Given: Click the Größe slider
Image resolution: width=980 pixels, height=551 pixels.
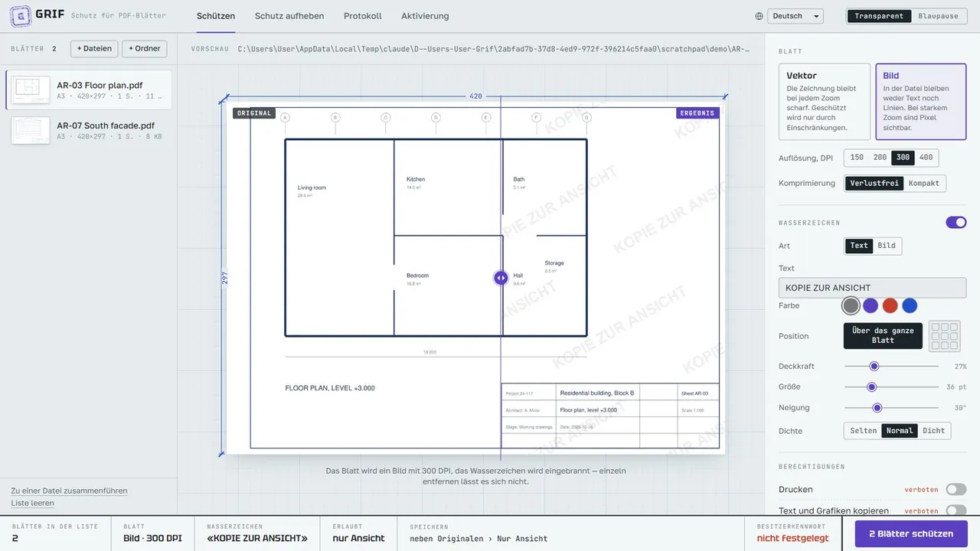Looking at the screenshot, I should pos(891,387).
